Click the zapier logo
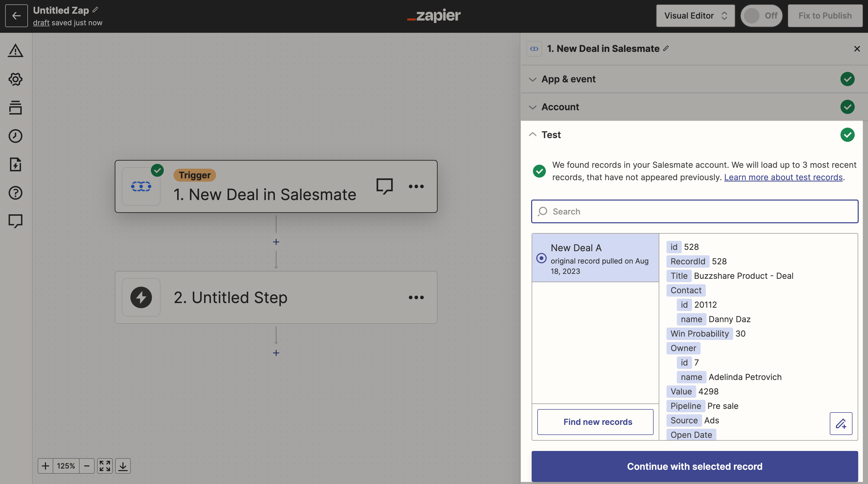This screenshot has height=484, width=868. coord(434,15)
